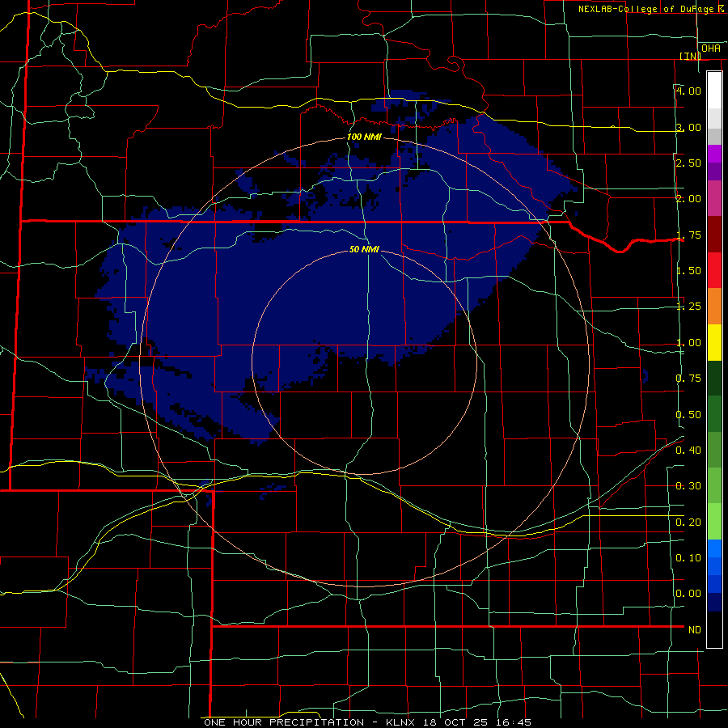
Task: Select the 0.00 legend value
Action: coord(688,594)
